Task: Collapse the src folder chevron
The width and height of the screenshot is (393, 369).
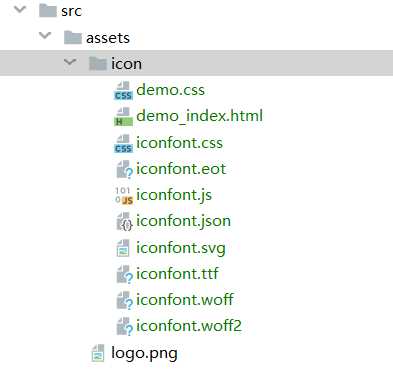Action: tap(20, 9)
